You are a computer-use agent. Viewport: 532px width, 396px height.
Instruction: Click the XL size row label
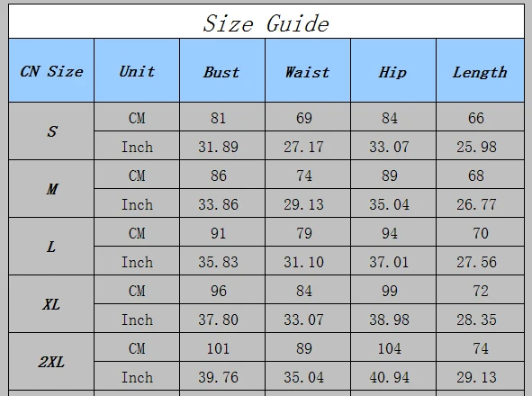pos(51,304)
